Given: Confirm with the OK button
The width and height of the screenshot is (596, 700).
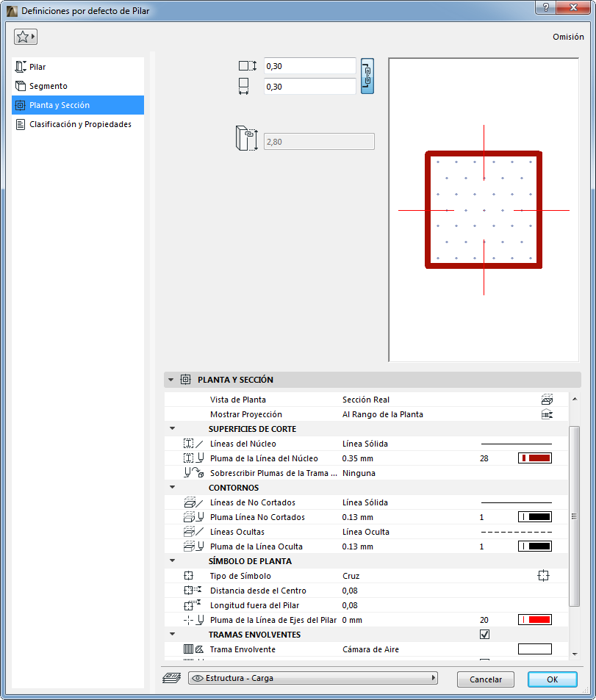Looking at the screenshot, I should (x=552, y=679).
